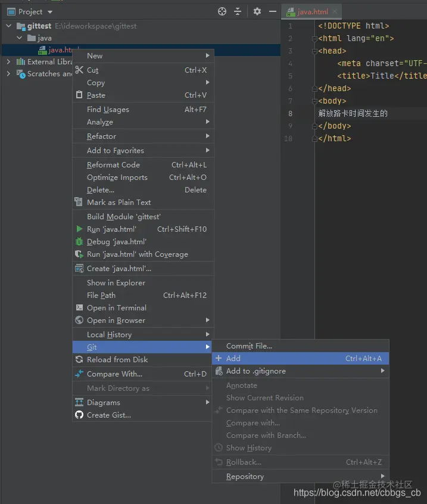Click the coverage shield icon
Screen dimensions: 427x504
79,254
